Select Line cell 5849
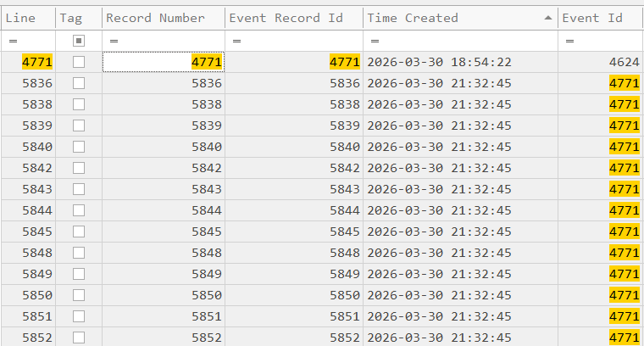 click(28, 274)
